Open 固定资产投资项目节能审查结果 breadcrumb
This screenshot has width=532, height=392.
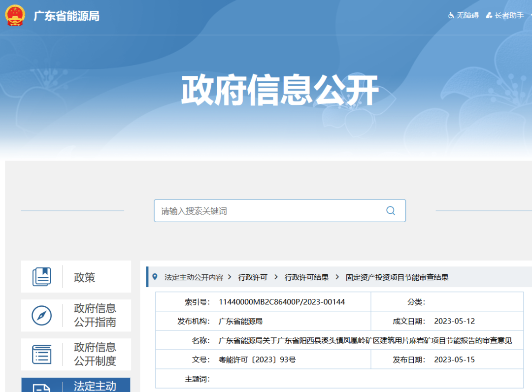coord(397,277)
